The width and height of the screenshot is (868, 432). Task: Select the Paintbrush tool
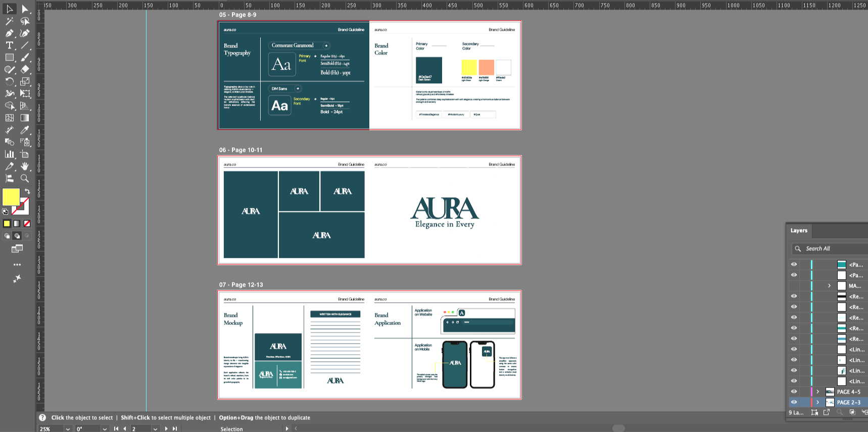(x=25, y=58)
